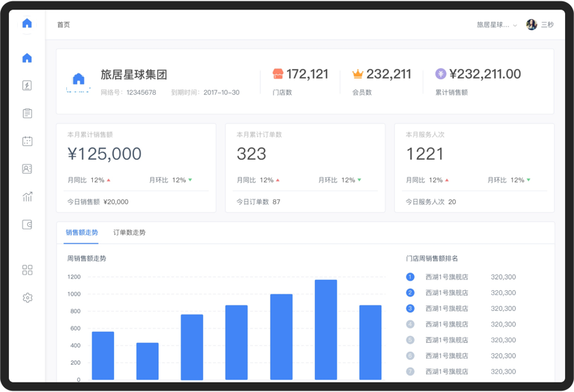This screenshot has height=392, width=574.
Task: Click the 1200 y-axis label
Action: 74,277
